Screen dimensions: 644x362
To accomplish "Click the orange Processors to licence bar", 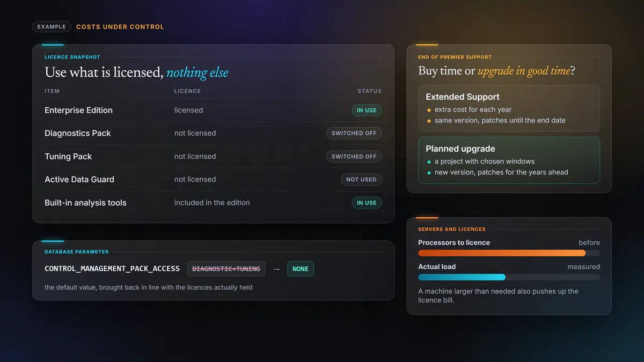I will tap(502, 253).
